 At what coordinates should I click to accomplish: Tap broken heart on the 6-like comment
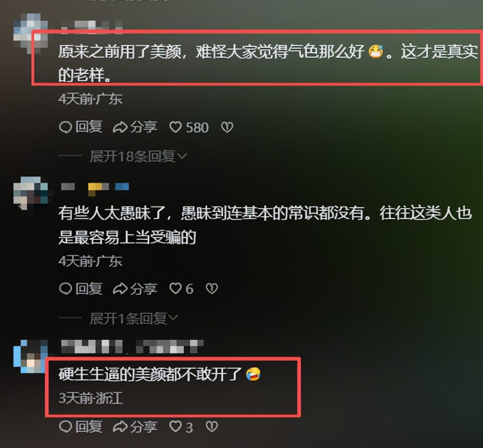tap(212, 289)
